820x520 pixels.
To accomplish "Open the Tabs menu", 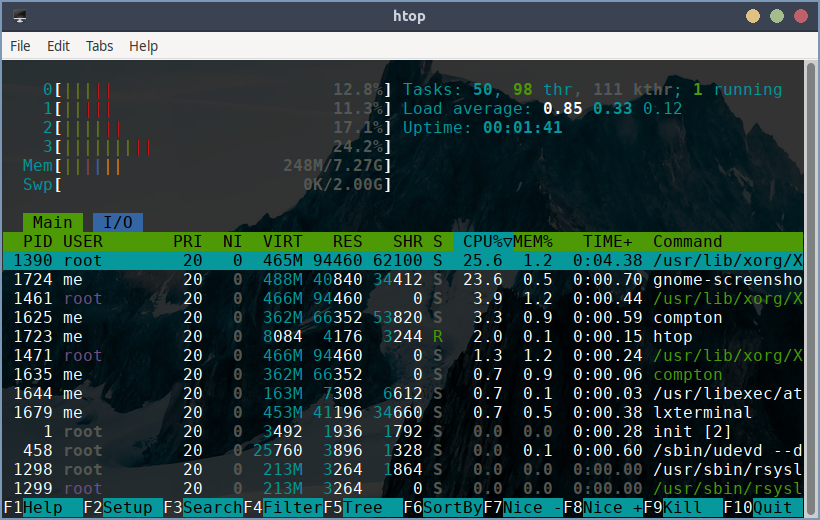I will (x=99, y=46).
